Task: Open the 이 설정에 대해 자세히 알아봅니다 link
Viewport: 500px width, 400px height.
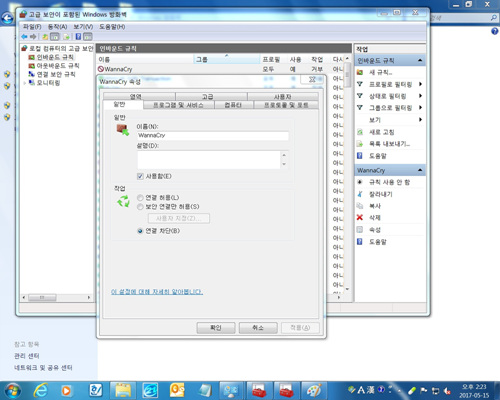Action: tap(157, 292)
